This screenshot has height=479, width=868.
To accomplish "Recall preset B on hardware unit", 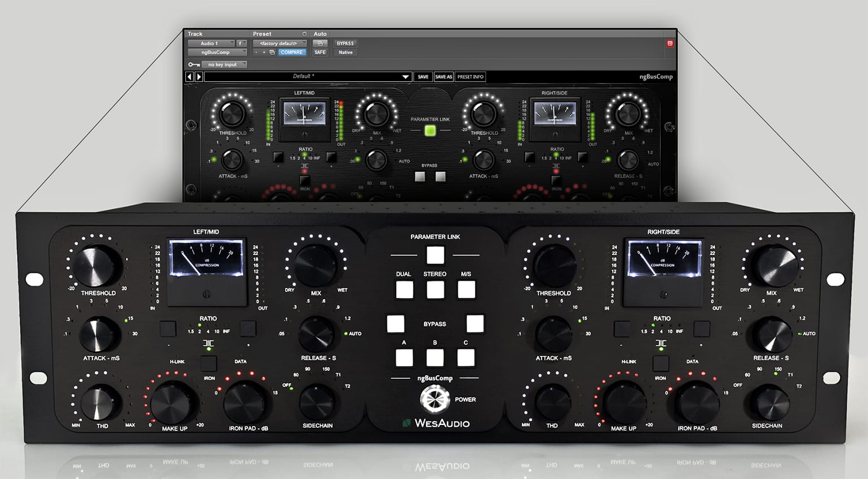I will [435, 357].
